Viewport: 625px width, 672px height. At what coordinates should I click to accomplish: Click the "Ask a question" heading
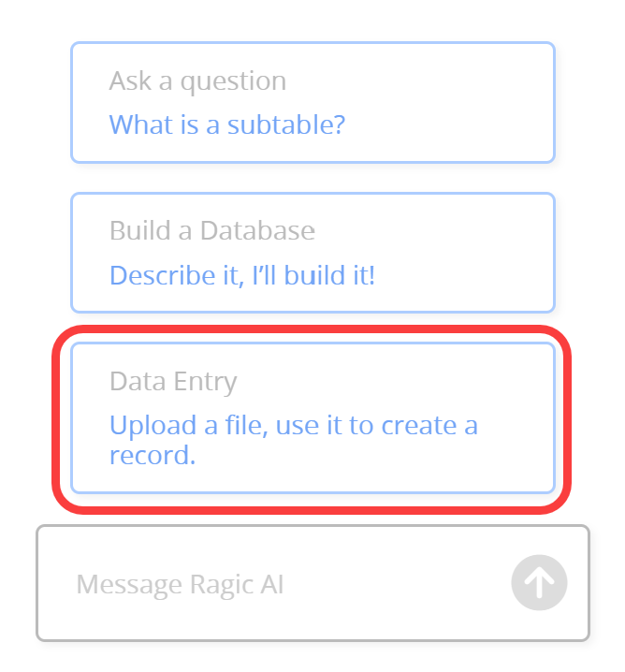(x=197, y=80)
